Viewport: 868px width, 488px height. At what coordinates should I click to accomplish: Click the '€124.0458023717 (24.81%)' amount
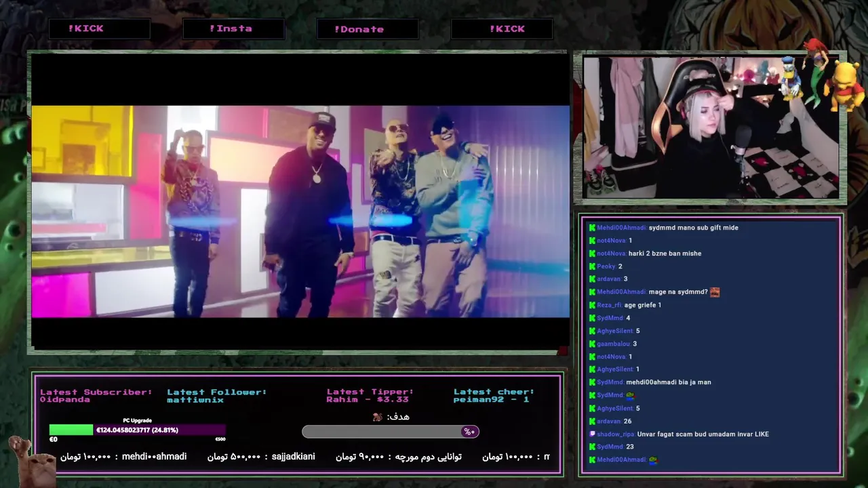point(137,430)
